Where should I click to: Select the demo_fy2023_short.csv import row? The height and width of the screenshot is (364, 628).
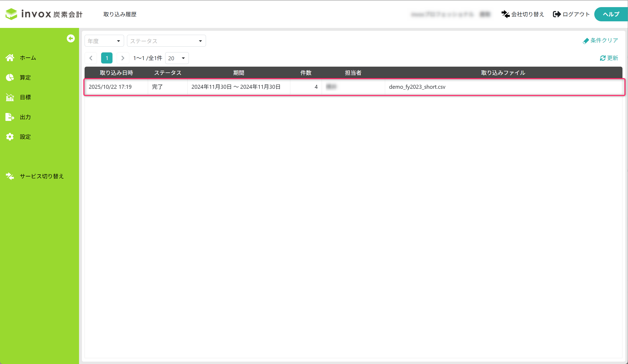point(417,87)
